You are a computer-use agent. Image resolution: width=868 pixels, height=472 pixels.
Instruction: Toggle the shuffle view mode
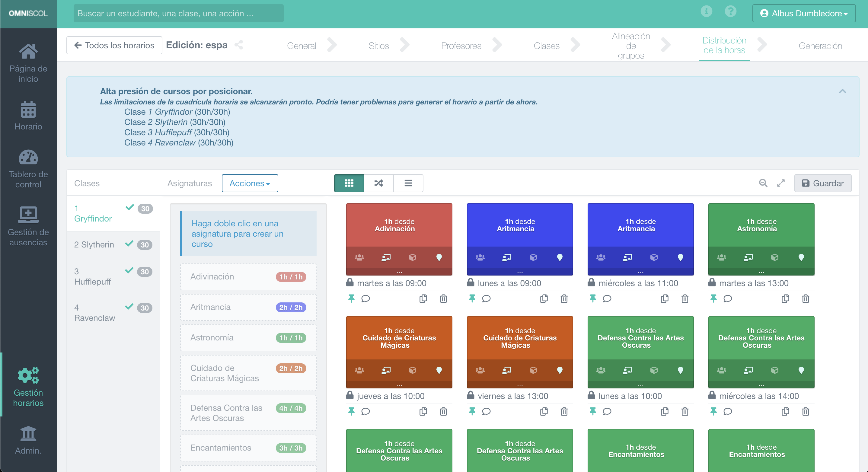(378, 183)
